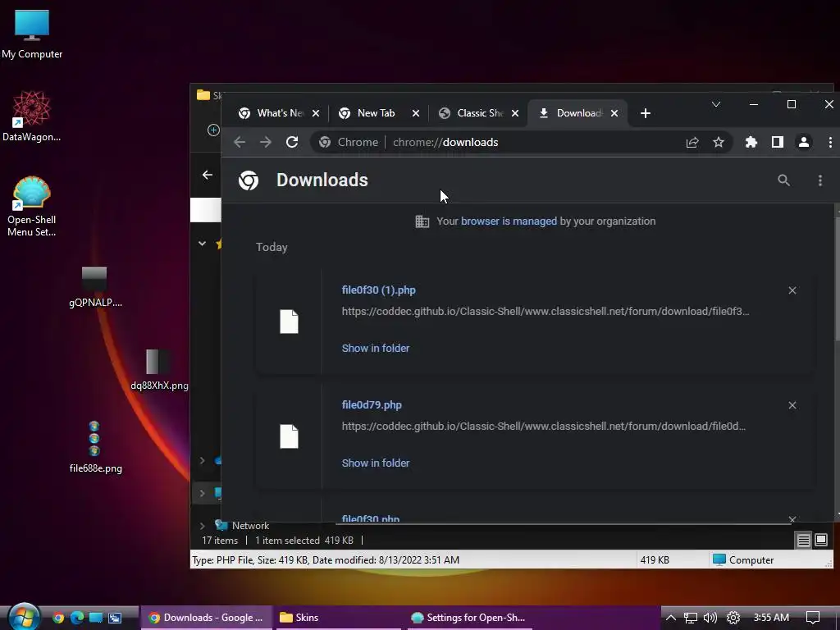Image resolution: width=840 pixels, height=630 pixels.
Task: Open the 'browser is managed' link
Action: (509, 221)
